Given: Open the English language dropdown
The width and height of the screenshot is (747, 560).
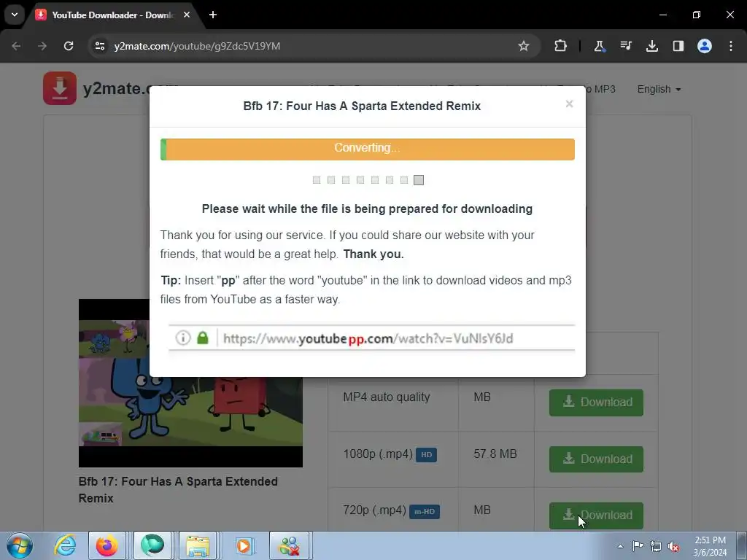Looking at the screenshot, I should click(659, 89).
